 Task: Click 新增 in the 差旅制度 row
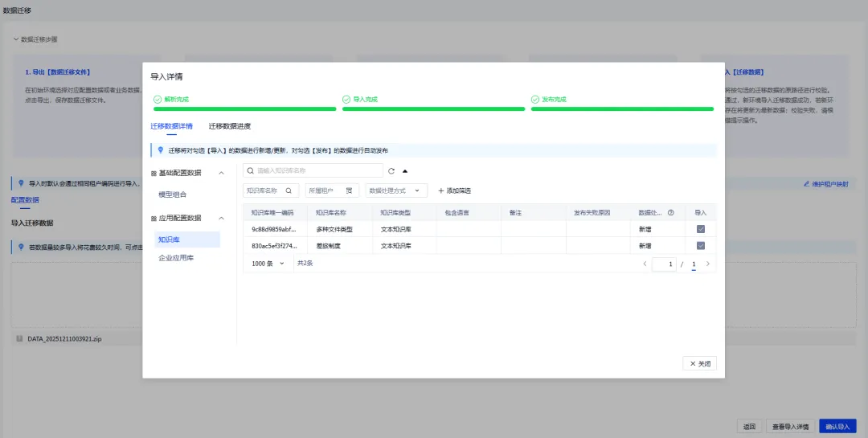(x=645, y=246)
